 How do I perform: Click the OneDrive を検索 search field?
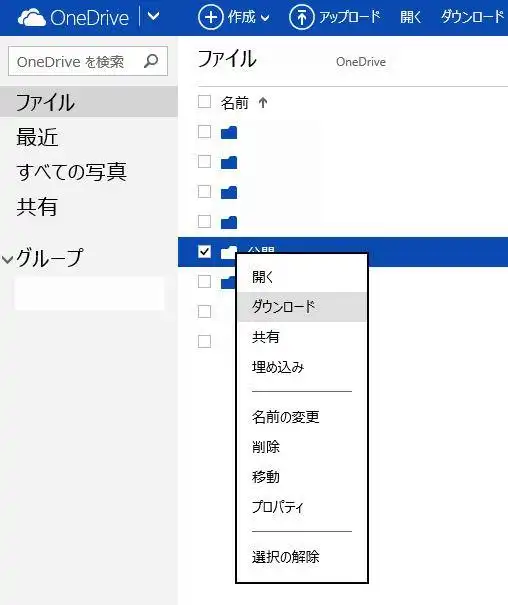click(88, 61)
